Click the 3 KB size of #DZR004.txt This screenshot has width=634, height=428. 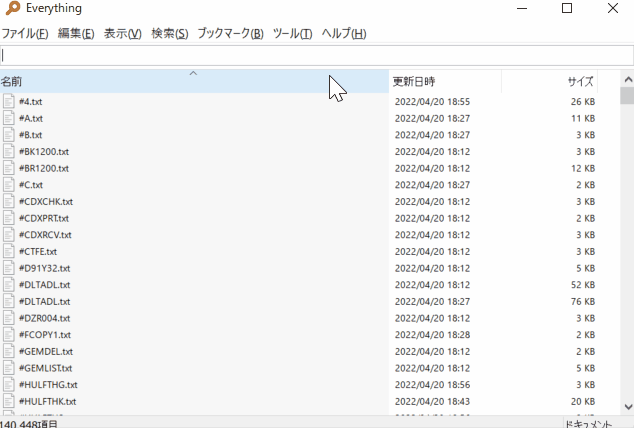pyautogui.click(x=585, y=318)
